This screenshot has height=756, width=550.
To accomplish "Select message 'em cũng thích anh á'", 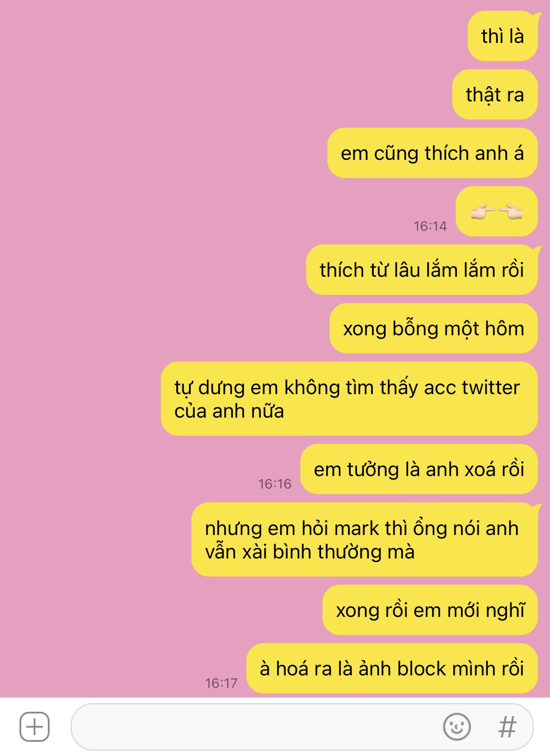I will [433, 153].
